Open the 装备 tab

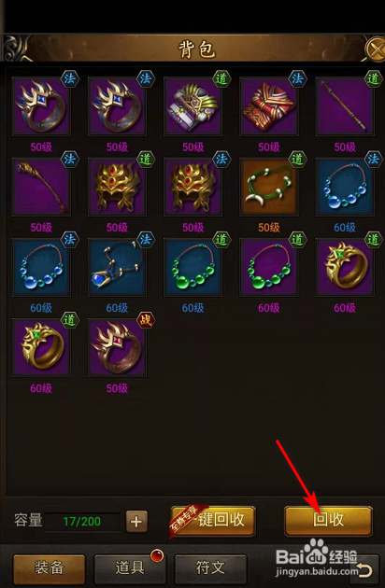(x=50, y=569)
